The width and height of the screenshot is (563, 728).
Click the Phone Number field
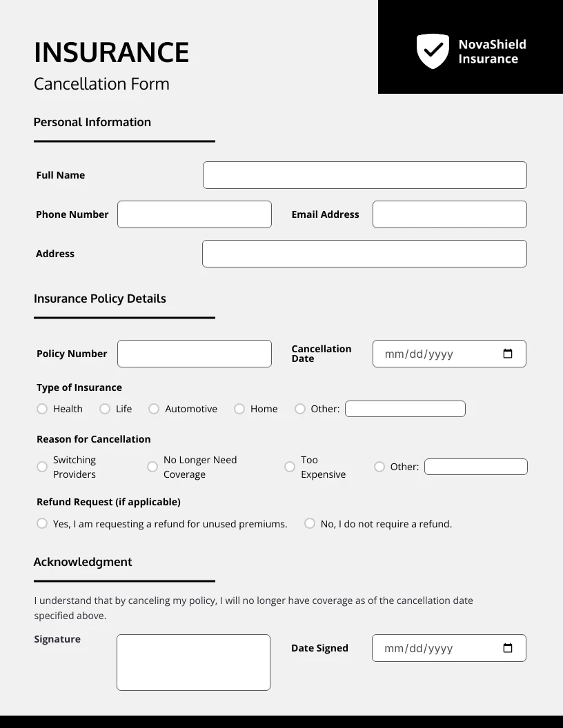194,214
